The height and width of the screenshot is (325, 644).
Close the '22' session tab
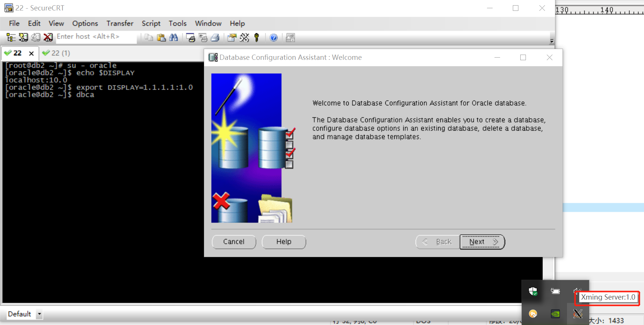pyautogui.click(x=31, y=53)
